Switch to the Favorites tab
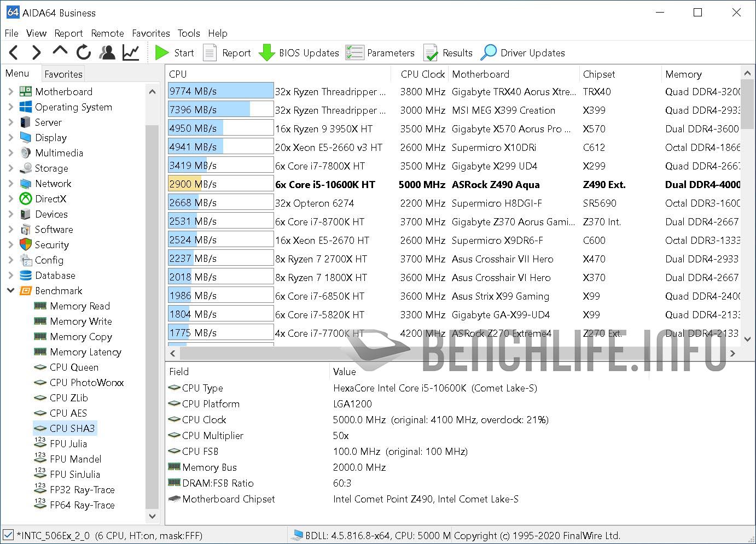This screenshot has height=544, width=756. tap(63, 74)
